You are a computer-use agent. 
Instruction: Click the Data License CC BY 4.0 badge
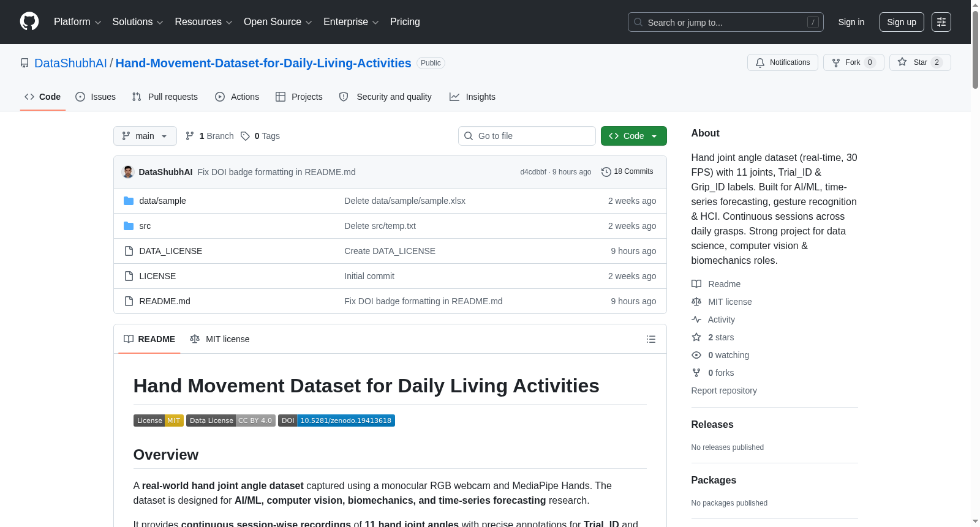point(231,420)
